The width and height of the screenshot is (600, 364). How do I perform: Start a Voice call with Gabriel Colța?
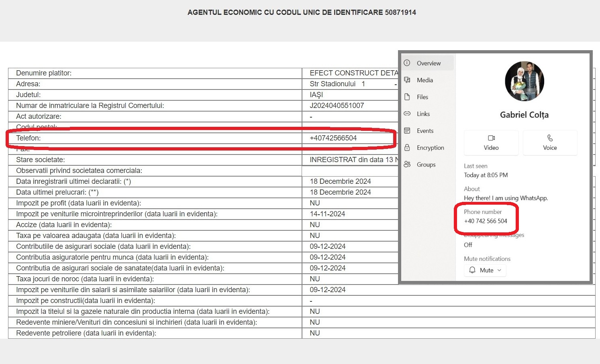(x=550, y=142)
